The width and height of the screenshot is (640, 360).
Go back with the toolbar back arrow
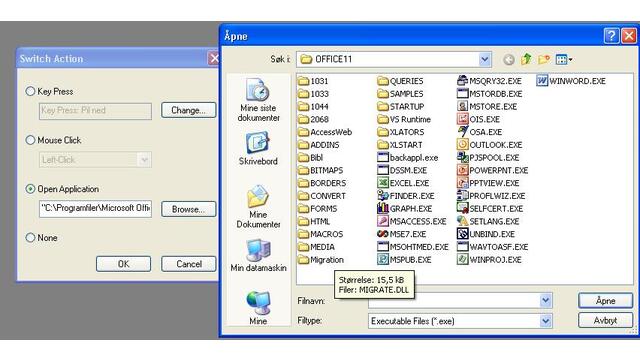pyautogui.click(x=509, y=60)
